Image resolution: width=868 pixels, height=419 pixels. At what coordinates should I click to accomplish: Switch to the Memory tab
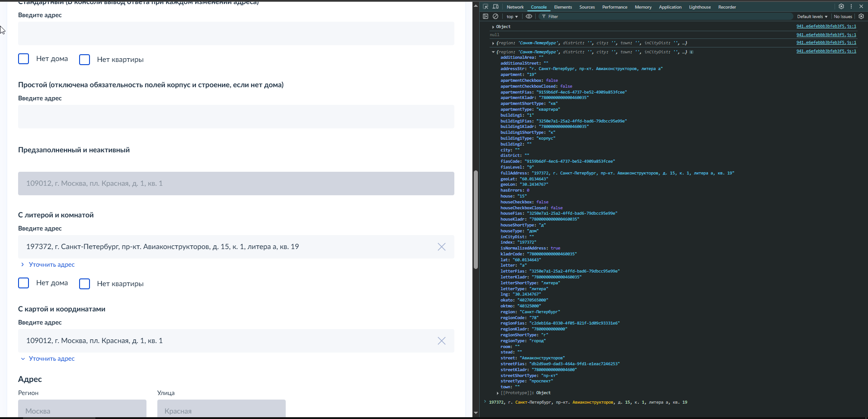pos(643,7)
